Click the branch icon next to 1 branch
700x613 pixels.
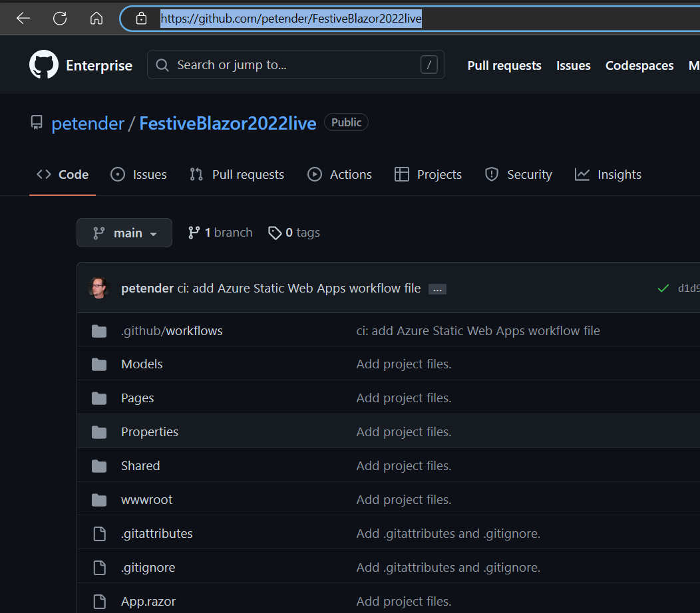point(195,232)
